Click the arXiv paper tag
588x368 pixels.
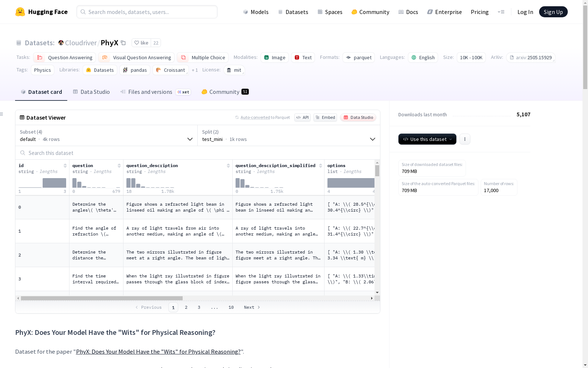tap(531, 57)
